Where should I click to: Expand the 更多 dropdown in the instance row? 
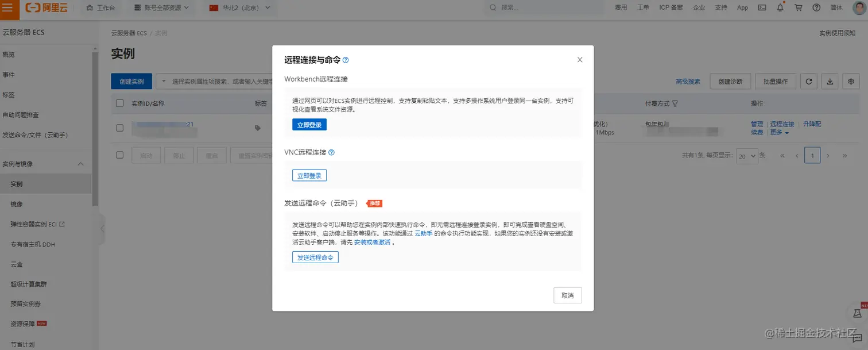(779, 133)
